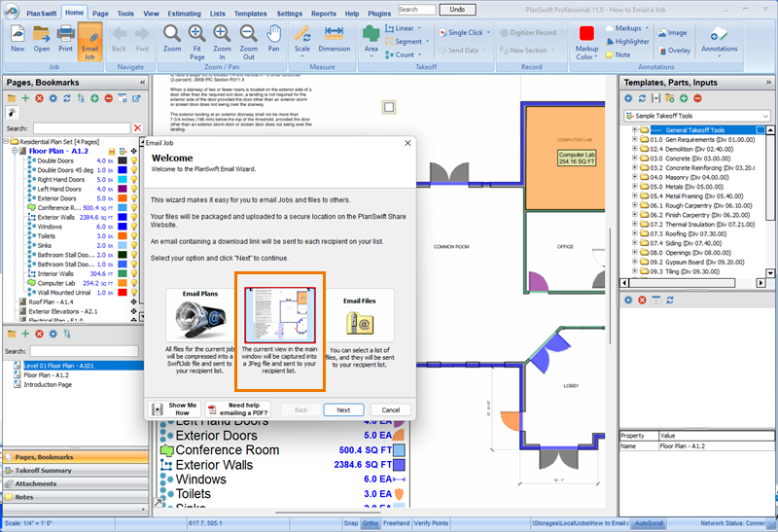Click Need help emailing a PDF button
The height and width of the screenshot is (532, 778).
[x=238, y=408]
